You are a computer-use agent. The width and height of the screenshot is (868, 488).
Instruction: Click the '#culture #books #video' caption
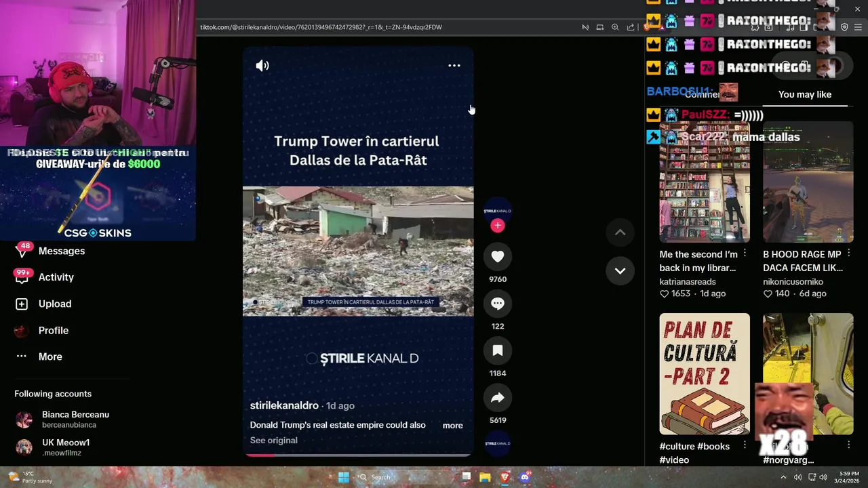point(694,453)
